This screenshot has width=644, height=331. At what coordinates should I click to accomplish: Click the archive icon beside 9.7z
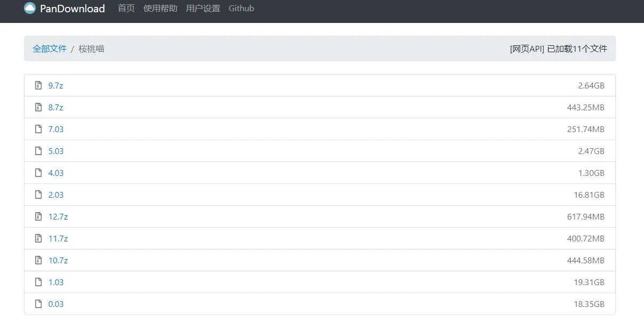(x=38, y=85)
